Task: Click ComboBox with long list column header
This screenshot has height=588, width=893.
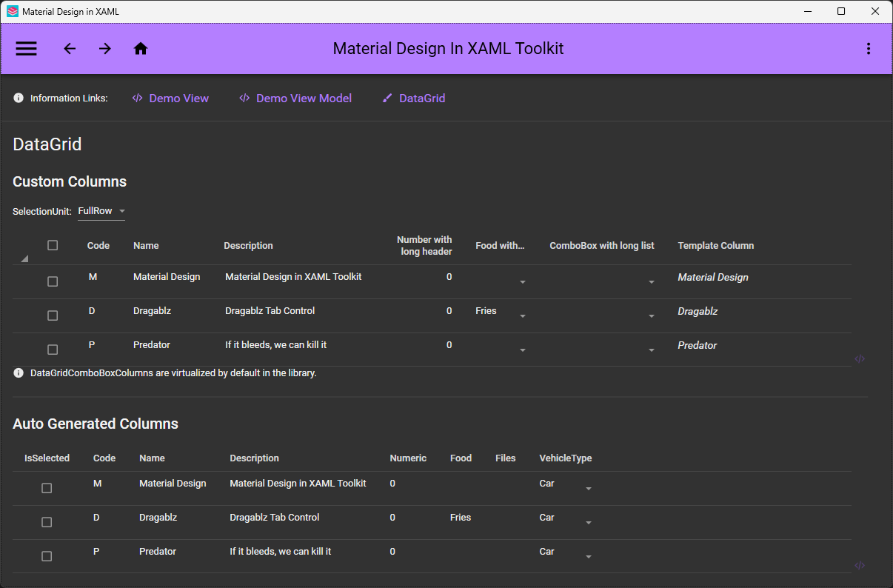Action: (602, 246)
